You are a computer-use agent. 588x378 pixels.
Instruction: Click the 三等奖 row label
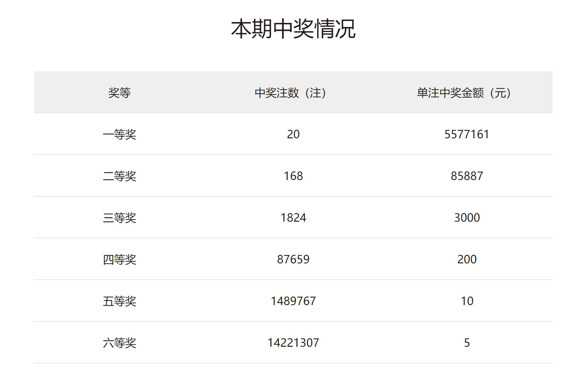tap(119, 218)
